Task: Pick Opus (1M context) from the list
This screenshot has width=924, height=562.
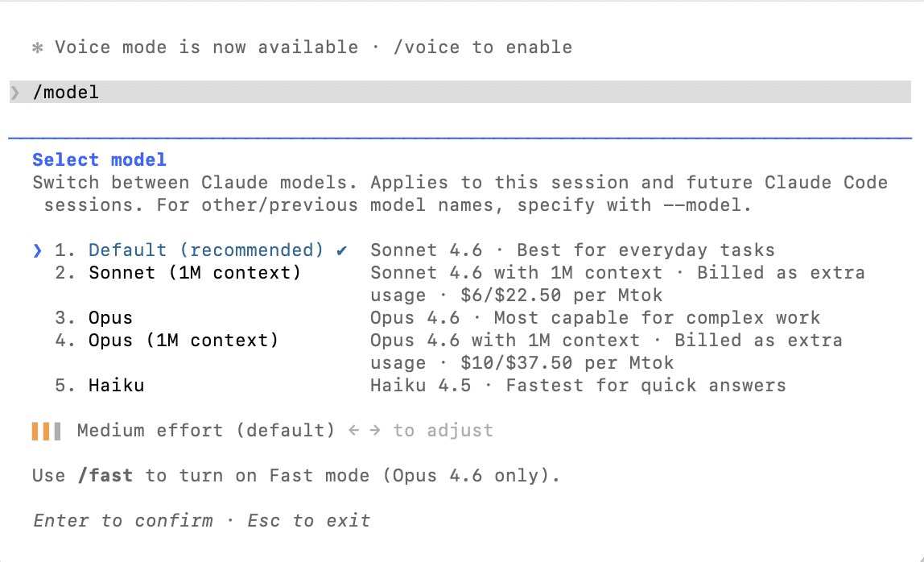Action: (184, 341)
